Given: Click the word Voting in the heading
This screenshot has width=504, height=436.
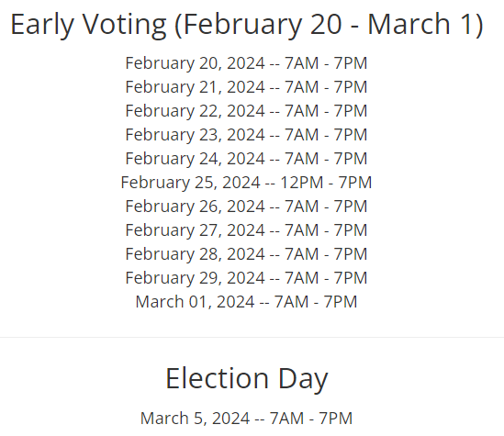Looking at the screenshot, I should point(125,26).
